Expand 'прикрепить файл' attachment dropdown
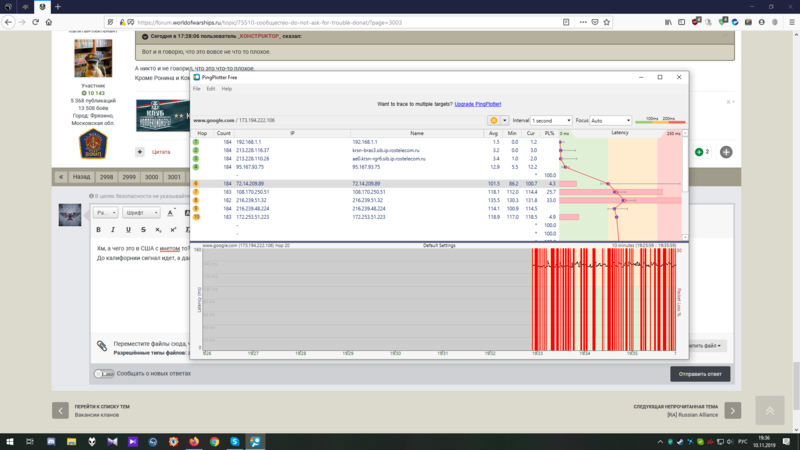The height and width of the screenshot is (450, 800). [707, 345]
